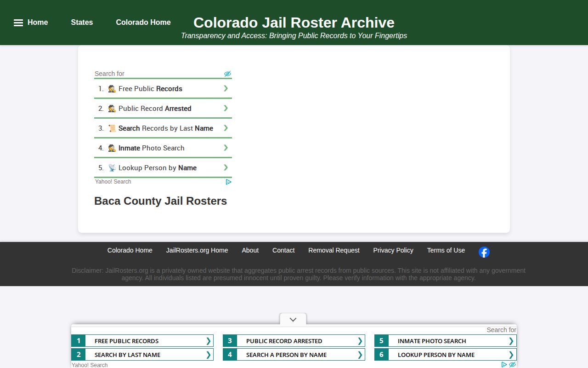Click the arrow beside Search Records by Last Name
588x368 pixels.
click(x=226, y=128)
